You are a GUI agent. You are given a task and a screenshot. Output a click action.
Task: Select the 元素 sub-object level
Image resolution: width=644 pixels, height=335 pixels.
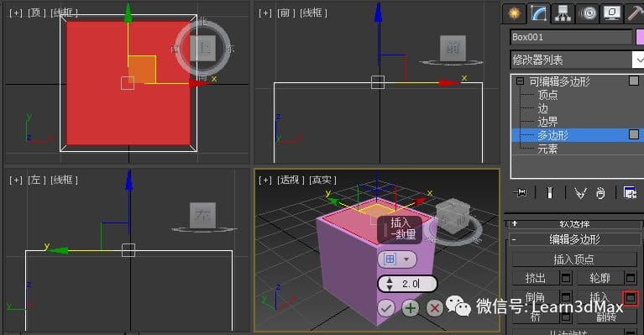pyautogui.click(x=548, y=149)
